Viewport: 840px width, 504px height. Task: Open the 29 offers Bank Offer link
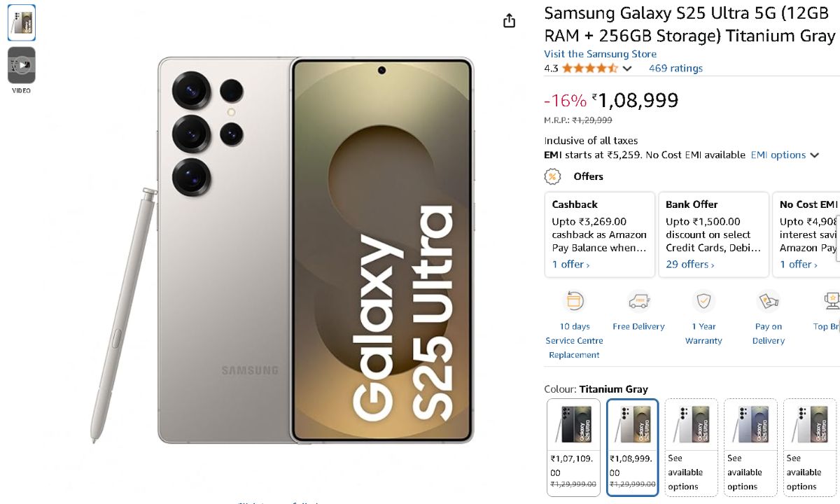[x=689, y=265]
